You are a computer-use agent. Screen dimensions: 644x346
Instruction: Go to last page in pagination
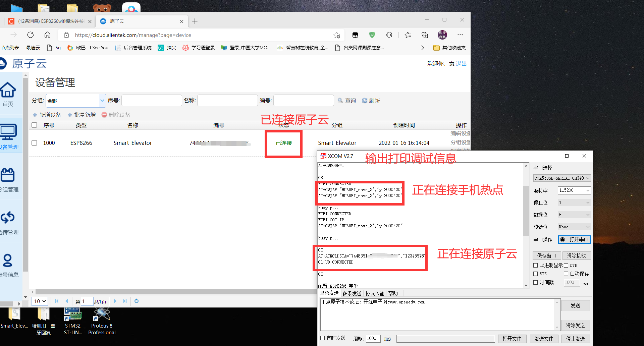coord(125,301)
